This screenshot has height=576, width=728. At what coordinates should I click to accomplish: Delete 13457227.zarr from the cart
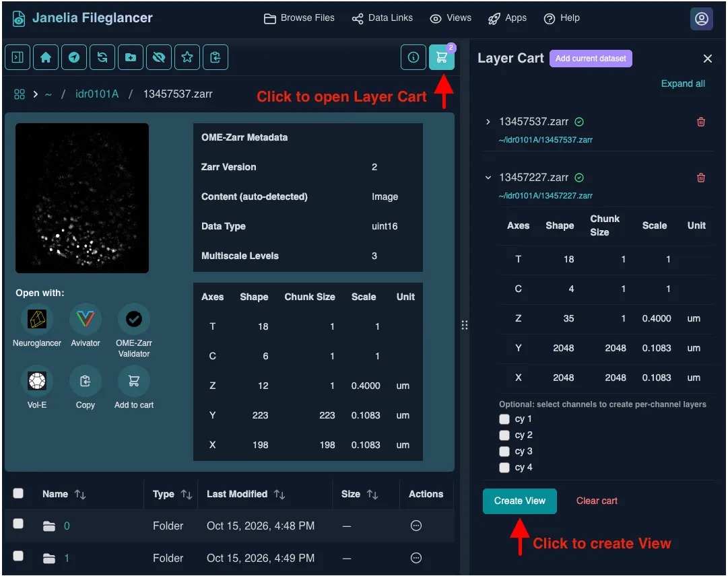tap(701, 178)
